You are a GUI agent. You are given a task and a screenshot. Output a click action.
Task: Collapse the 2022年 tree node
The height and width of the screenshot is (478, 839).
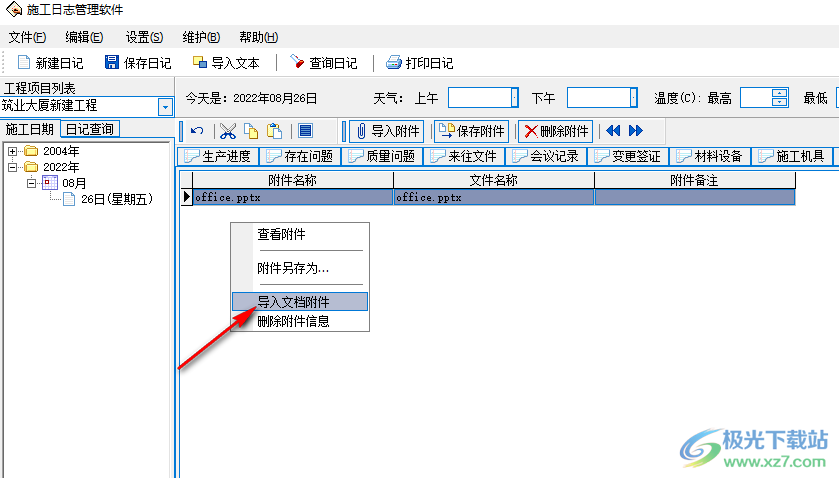pyautogui.click(x=12, y=168)
